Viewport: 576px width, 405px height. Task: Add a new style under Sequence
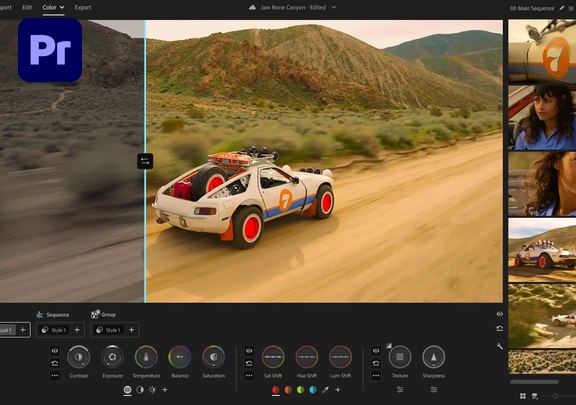click(77, 330)
